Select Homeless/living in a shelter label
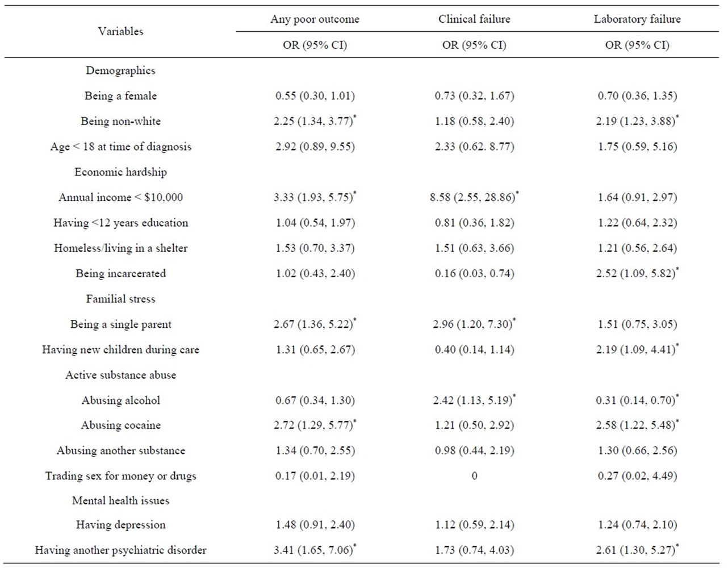This screenshot has height=572, width=728. [x=120, y=248]
